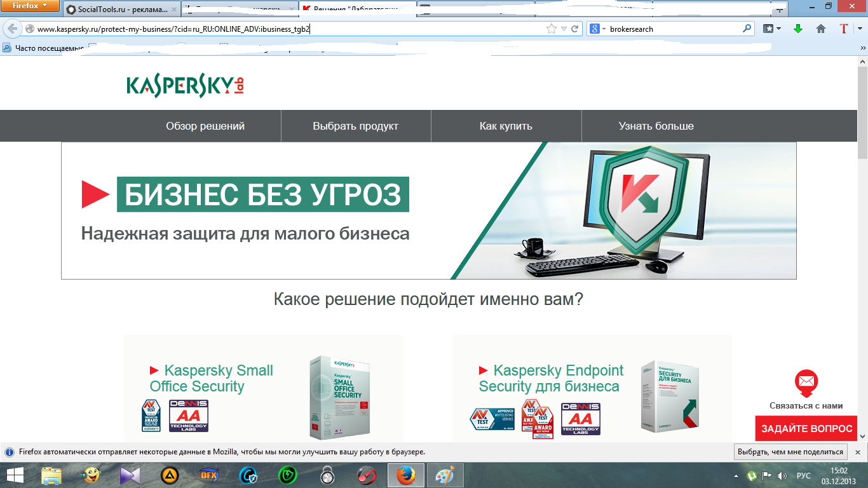Open the Firefox application menu dropdown
This screenshot has height=488, width=868.
point(30,6)
